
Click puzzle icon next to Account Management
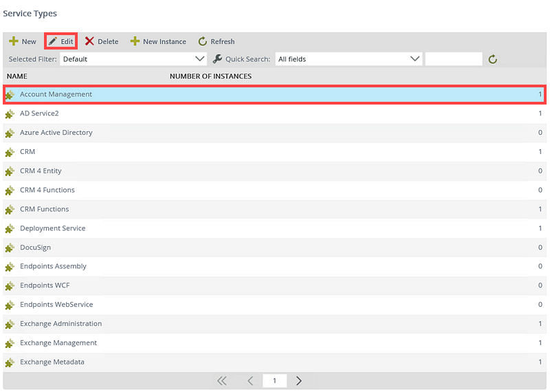coord(10,95)
